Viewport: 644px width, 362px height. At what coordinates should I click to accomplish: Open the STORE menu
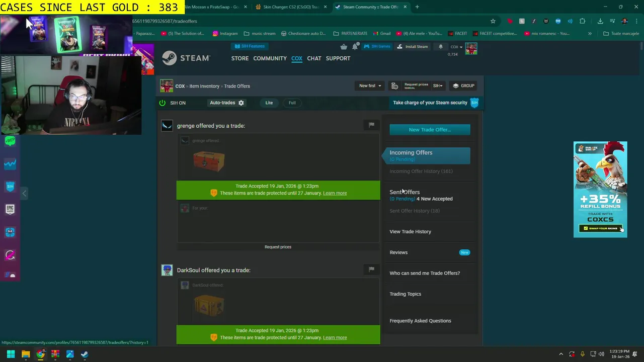coord(240,58)
